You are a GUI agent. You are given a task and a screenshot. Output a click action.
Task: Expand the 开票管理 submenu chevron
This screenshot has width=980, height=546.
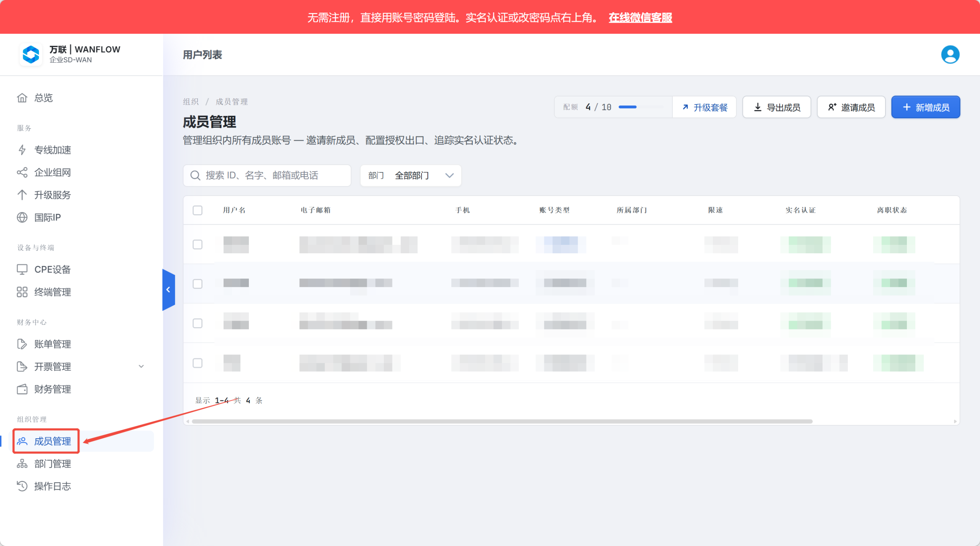point(141,366)
